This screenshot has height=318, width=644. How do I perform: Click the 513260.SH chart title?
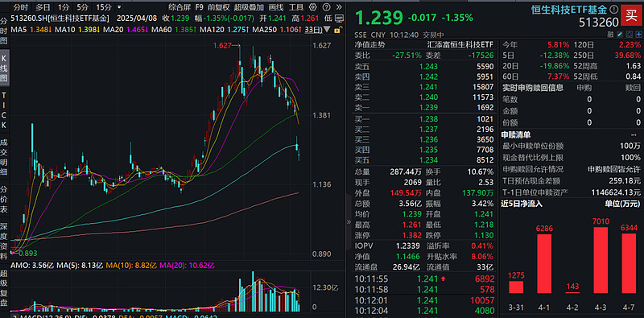coord(60,19)
